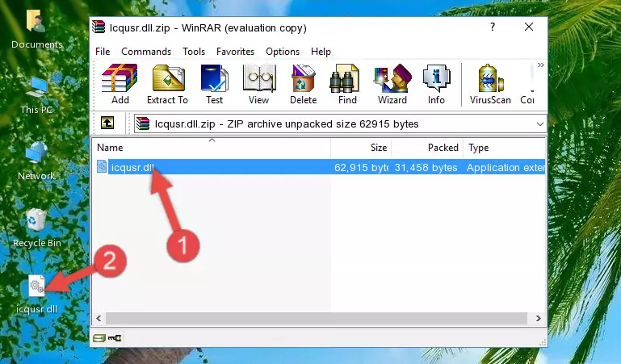Click the Extract To toolbar icon

pos(167,84)
